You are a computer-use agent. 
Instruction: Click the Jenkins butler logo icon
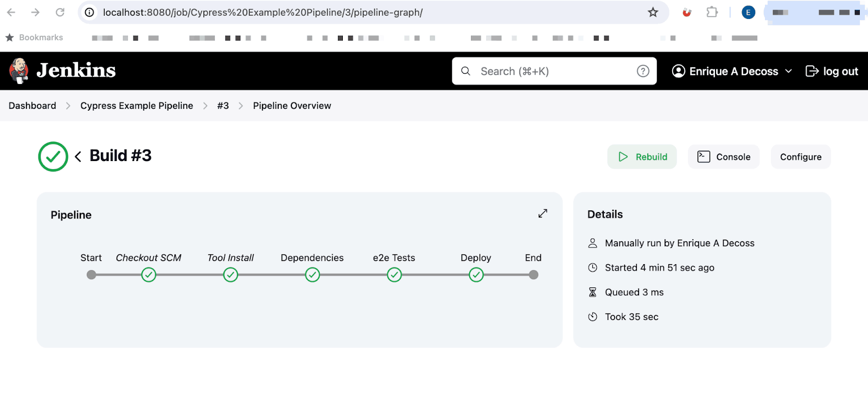click(19, 71)
